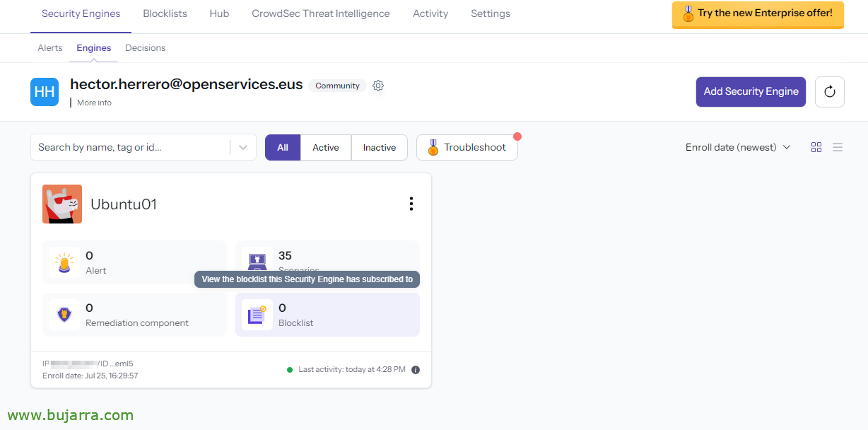Open the Troubleshoot button
This screenshot has height=430, width=868.
tap(467, 147)
